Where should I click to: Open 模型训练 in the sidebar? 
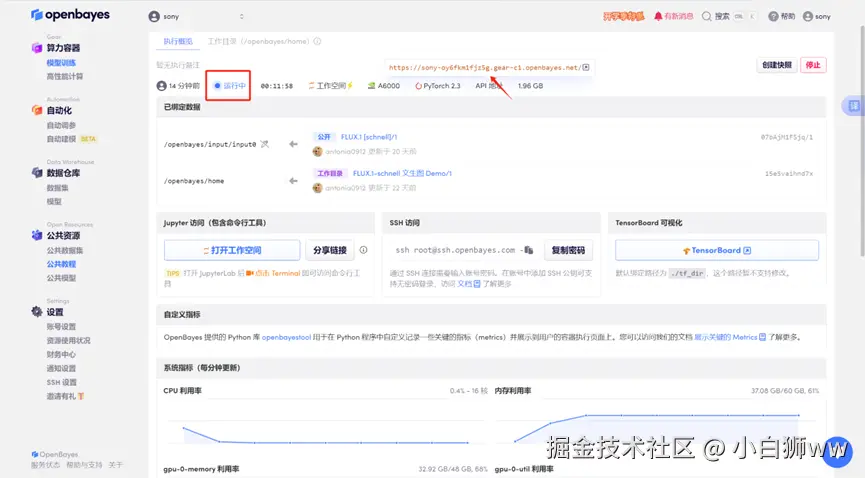click(x=61, y=62)
